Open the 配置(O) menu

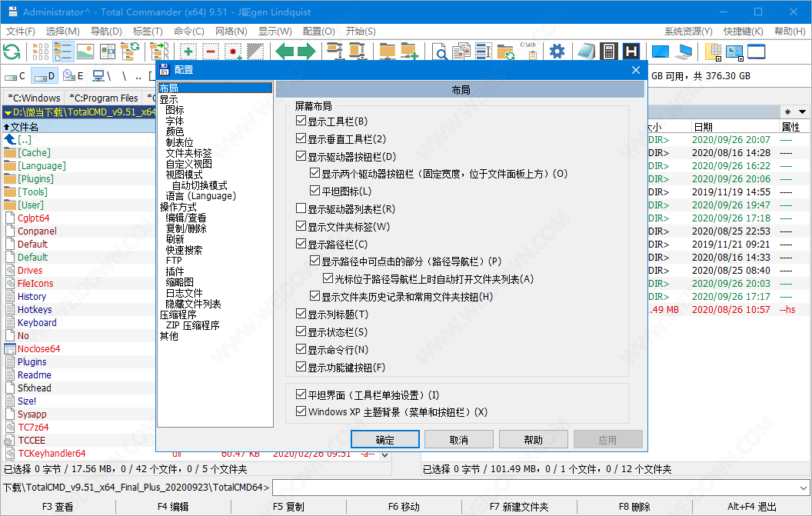pos(318,32)
